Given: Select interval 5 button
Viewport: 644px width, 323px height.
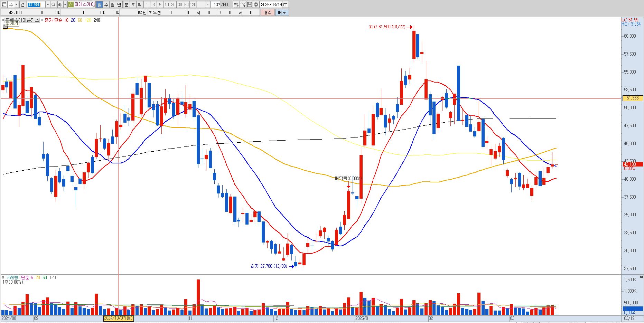Looking at the screenshot, I should point(160,4).
